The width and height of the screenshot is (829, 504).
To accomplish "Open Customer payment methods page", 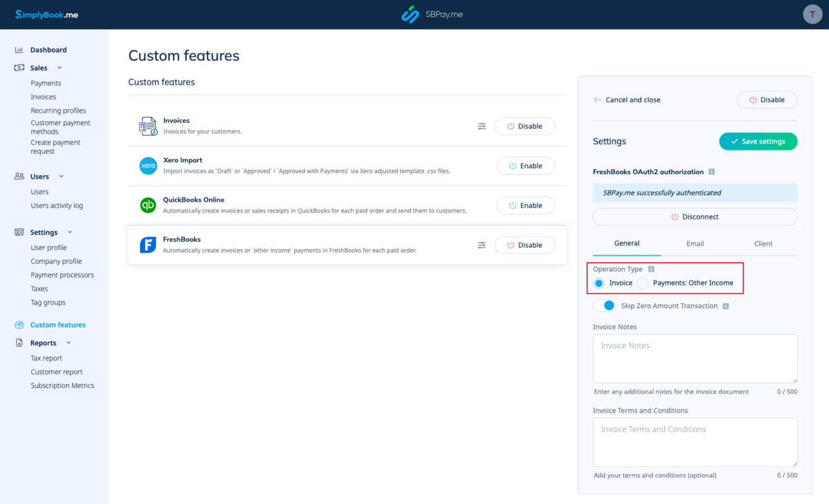I will (x=60, y=127).
